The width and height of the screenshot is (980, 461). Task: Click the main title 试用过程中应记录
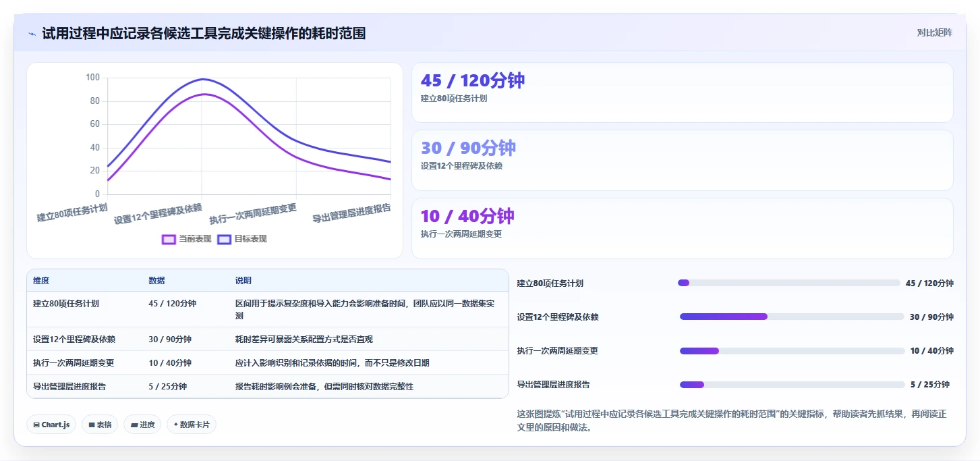pos(204,33)
